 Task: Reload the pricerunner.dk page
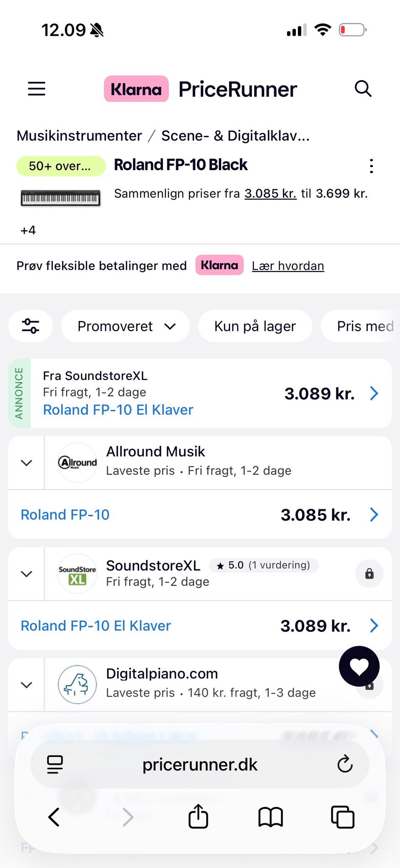click(345, 764)
